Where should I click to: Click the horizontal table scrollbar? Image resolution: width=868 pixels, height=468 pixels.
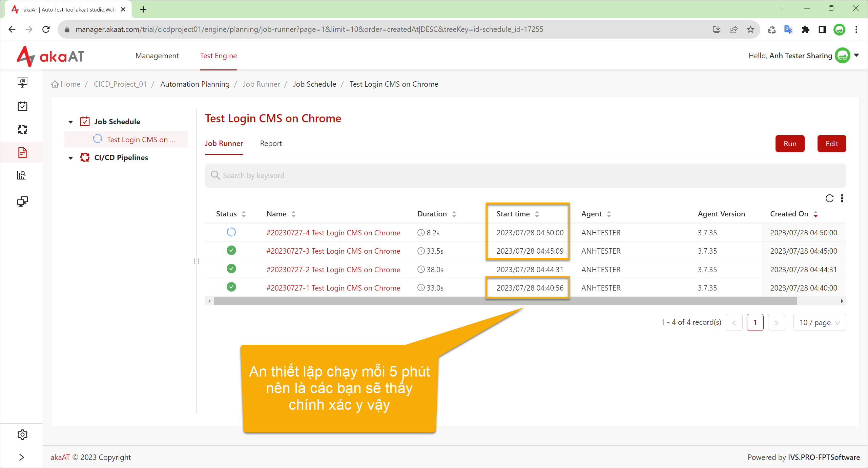click(x=505, y=301)
